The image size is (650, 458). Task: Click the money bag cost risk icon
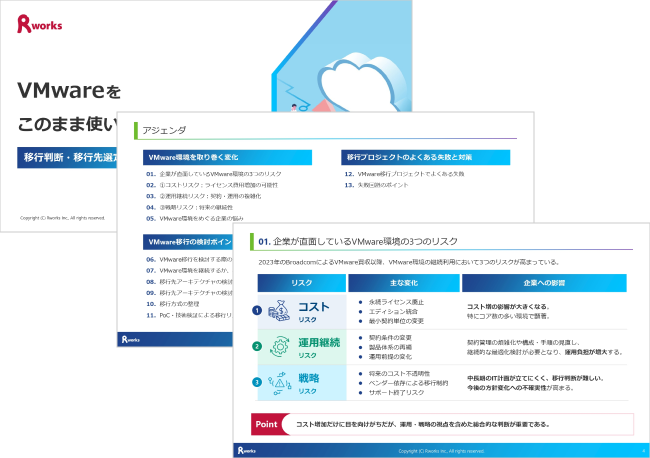[279, 311]
